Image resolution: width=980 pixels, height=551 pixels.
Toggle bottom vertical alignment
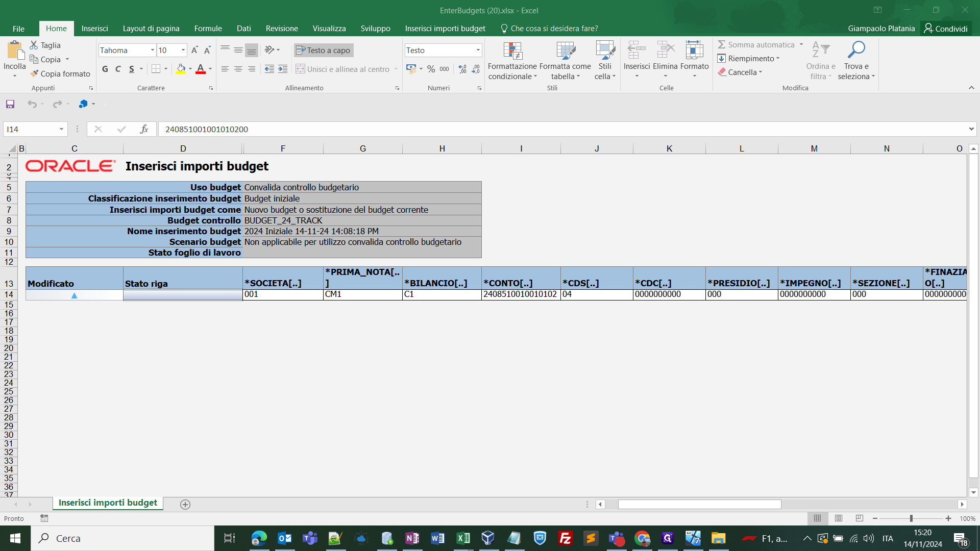[x=251, y=50]
